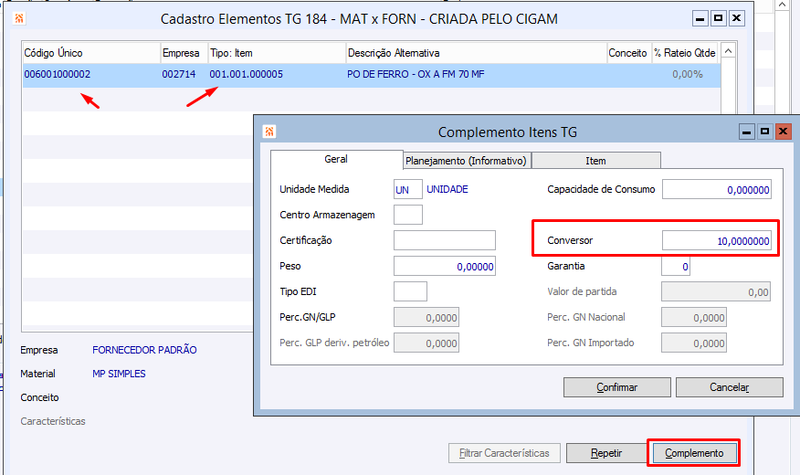Close the Complemento Itens TG dialog
This screenshot has width=800, height=475.
pyautogui.click(x=783, y=132)
